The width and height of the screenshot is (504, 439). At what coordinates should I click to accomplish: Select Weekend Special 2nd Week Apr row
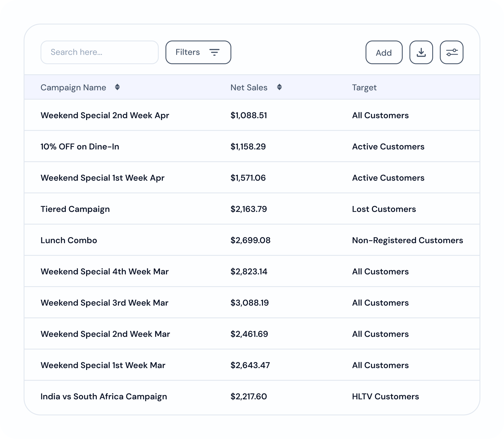tap(252, 115)
